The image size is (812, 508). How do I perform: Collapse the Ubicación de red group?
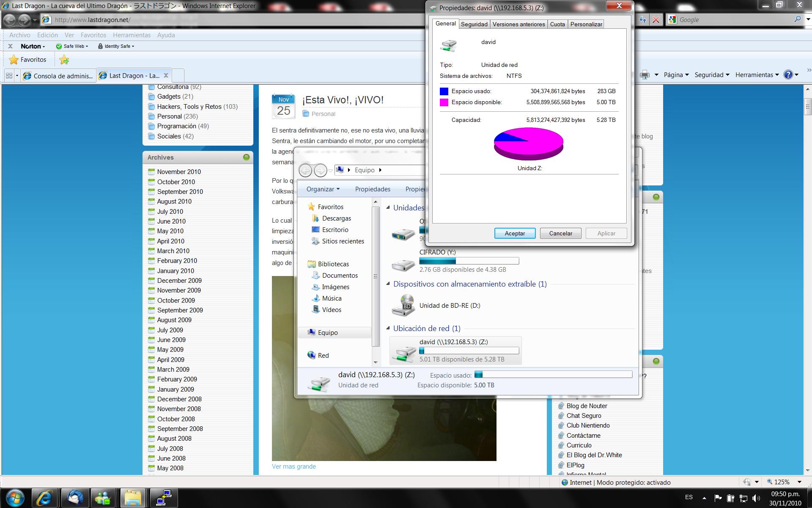point(388,329)
